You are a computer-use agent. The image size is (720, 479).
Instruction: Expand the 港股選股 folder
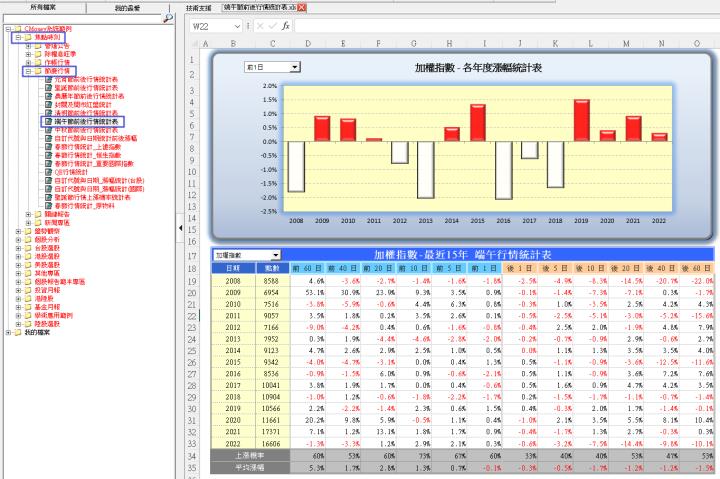click(18, 256)
